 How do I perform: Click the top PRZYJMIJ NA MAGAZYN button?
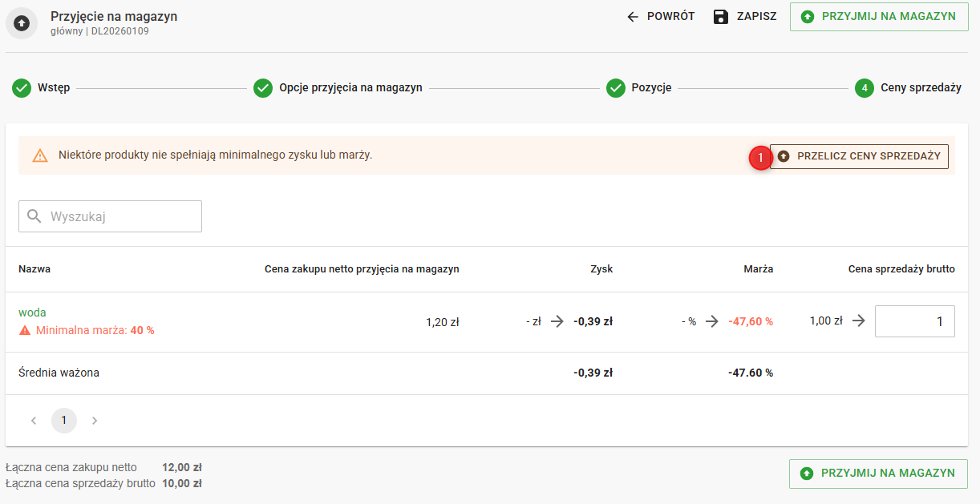point(878,17)
